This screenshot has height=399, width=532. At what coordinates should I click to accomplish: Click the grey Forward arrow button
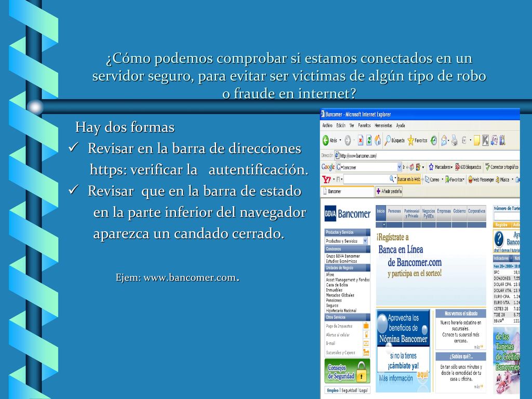tap(348, 140)
